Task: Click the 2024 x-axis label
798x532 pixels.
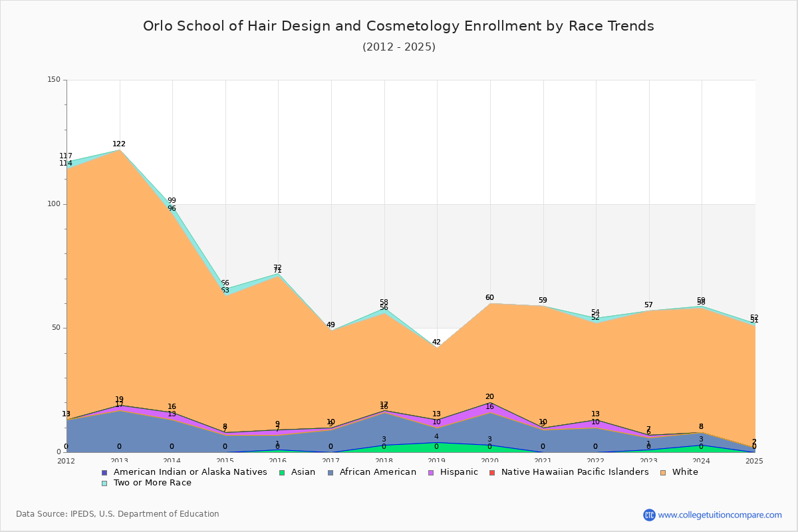Action: pos(702,461)
